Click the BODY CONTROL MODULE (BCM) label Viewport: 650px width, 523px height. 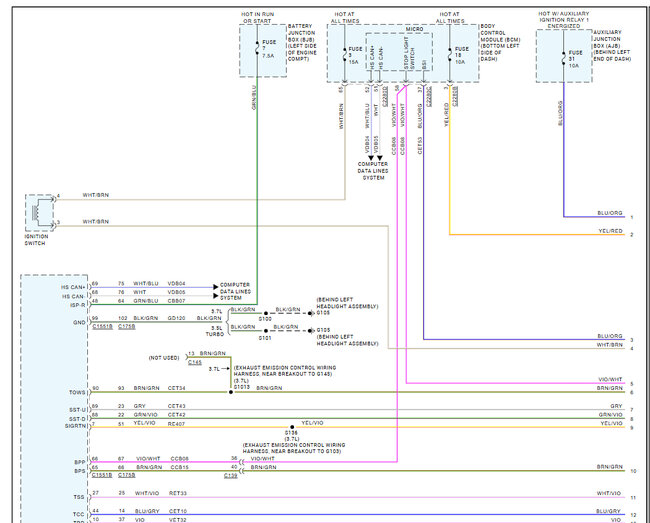[500, 42]
